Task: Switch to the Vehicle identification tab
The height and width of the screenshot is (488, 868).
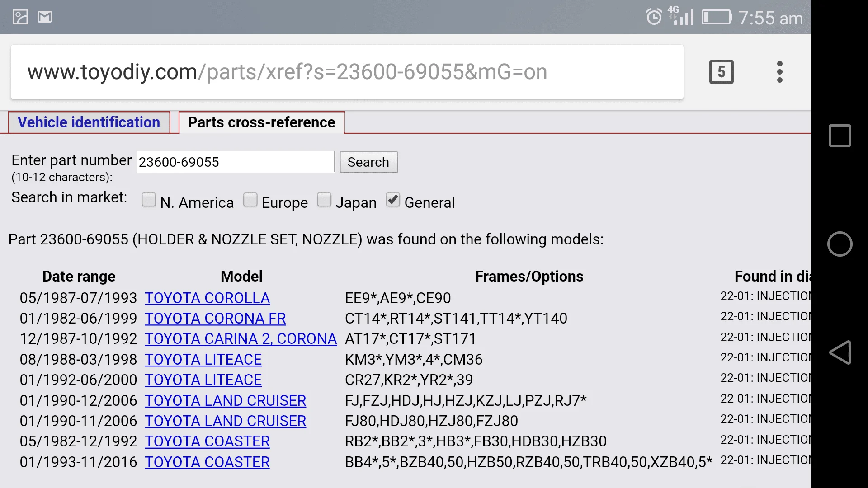Action: click(x=89, y=122)
